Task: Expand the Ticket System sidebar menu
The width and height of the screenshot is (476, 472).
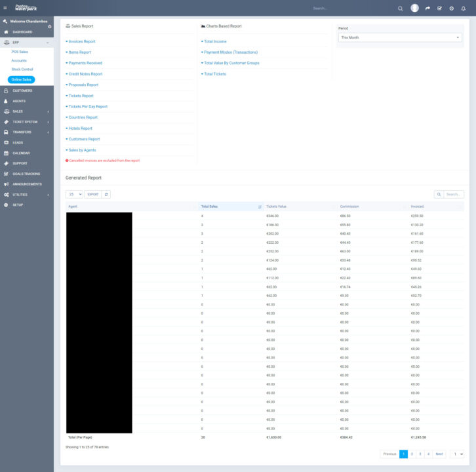Action: [x=25, y=122]
